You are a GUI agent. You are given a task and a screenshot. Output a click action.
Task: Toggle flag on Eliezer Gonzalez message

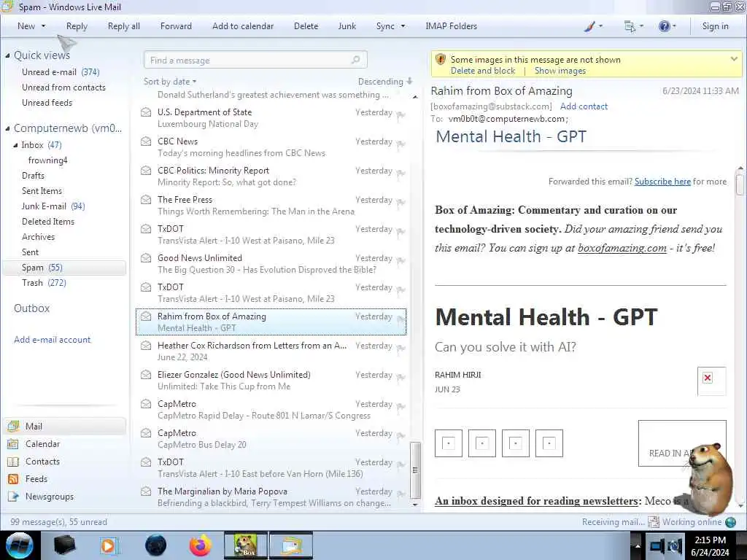click(400, 378)
